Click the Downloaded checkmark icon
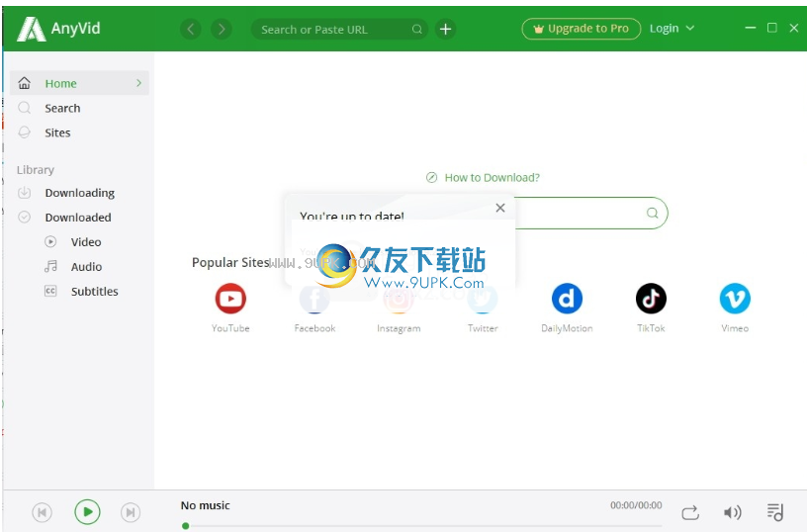Image resolution: width=807 pixels, height=532 pixels. click(x=24, y=218)
